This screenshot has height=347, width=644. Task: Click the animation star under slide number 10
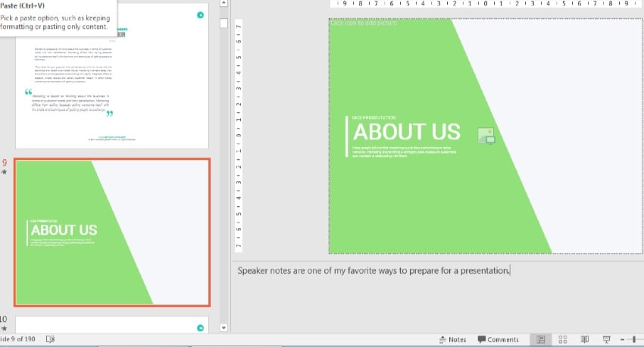pos(4,328)
